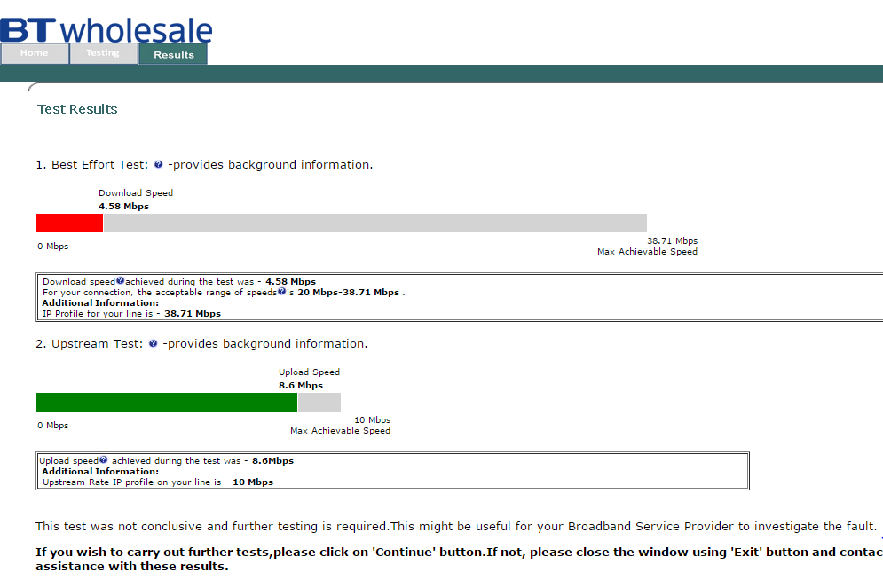Click help icon after 'Upload speed' text
This screenshot has width=883, height=588.
coord(103,459)
